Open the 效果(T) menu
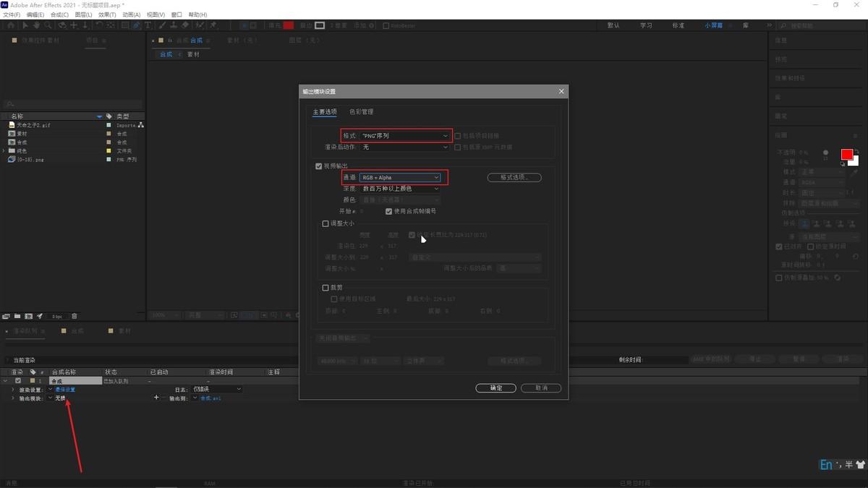This screenshot has height=488, width=868. tap(107, 14)
